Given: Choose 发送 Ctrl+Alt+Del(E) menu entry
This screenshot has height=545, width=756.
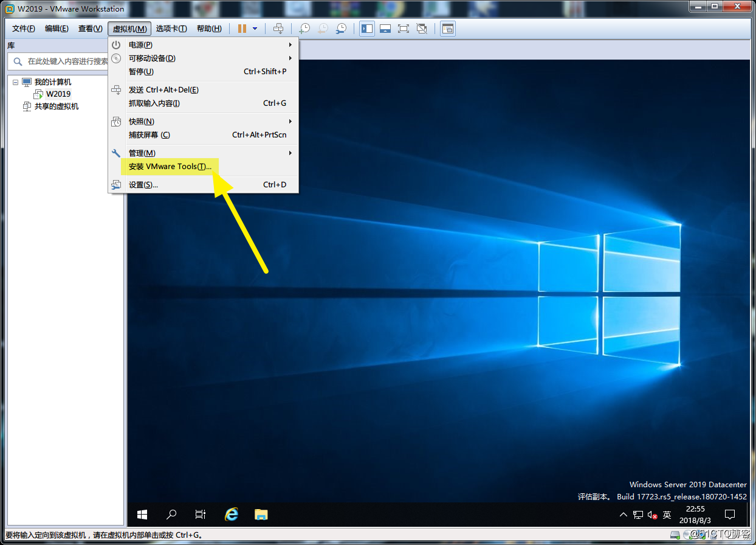Looking at the screenshot, I should pyautogui.click(x=204, y=90).
